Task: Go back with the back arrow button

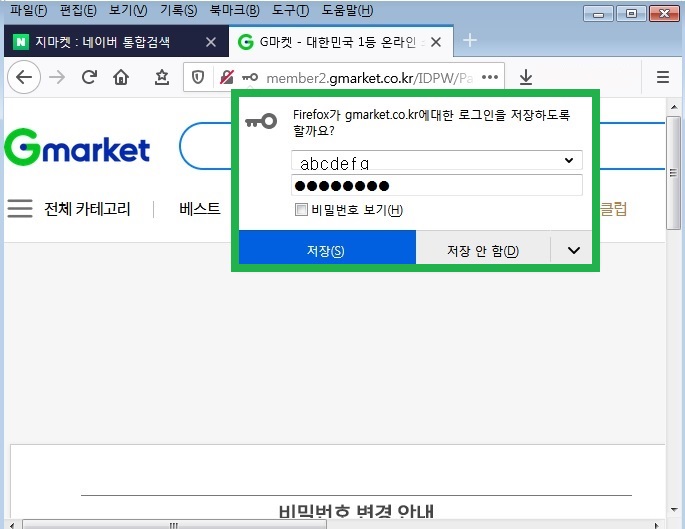Action: pos(24,77)
